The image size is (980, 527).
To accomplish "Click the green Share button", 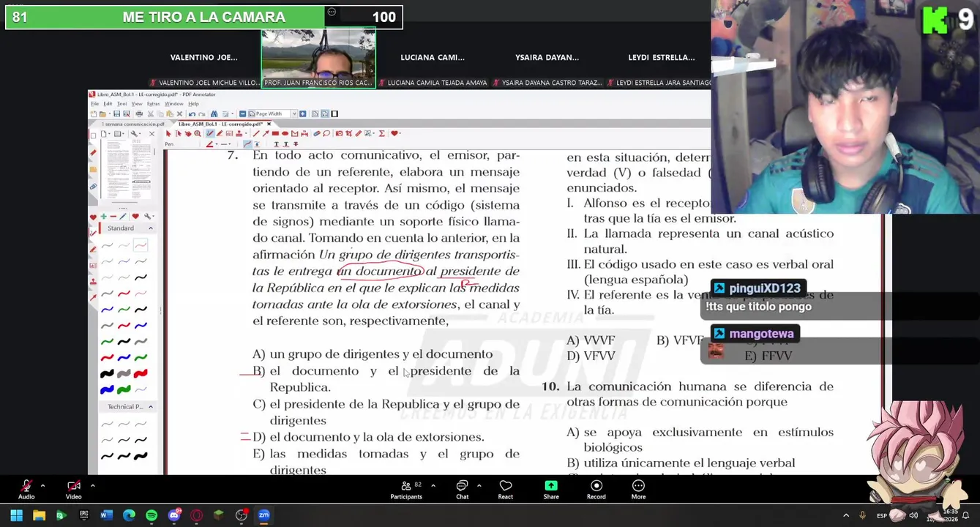I will [551, 490].
